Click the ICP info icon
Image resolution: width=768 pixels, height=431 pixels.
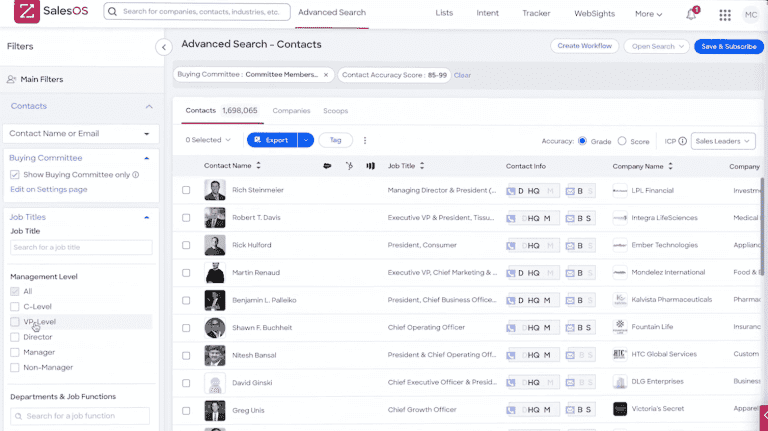tap(682, 141)
